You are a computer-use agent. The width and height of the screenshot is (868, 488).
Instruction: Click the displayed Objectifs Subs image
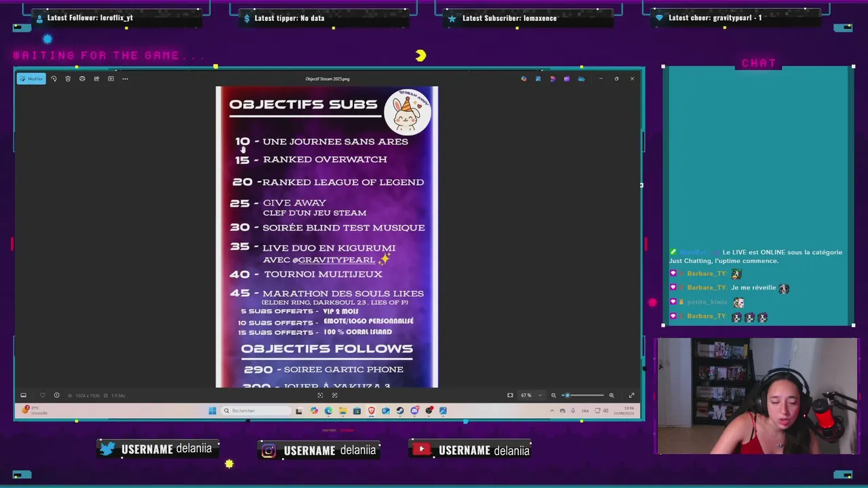(327, 237)
